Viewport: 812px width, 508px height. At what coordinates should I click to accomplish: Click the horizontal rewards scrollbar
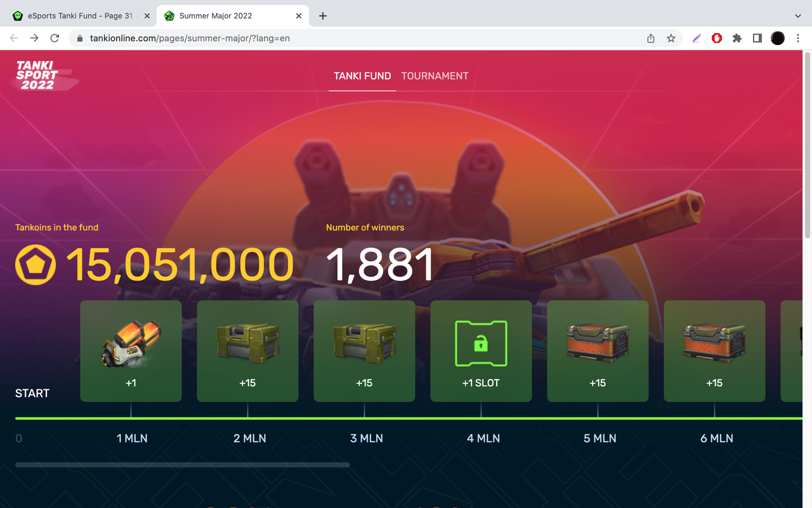coord(182,465)
